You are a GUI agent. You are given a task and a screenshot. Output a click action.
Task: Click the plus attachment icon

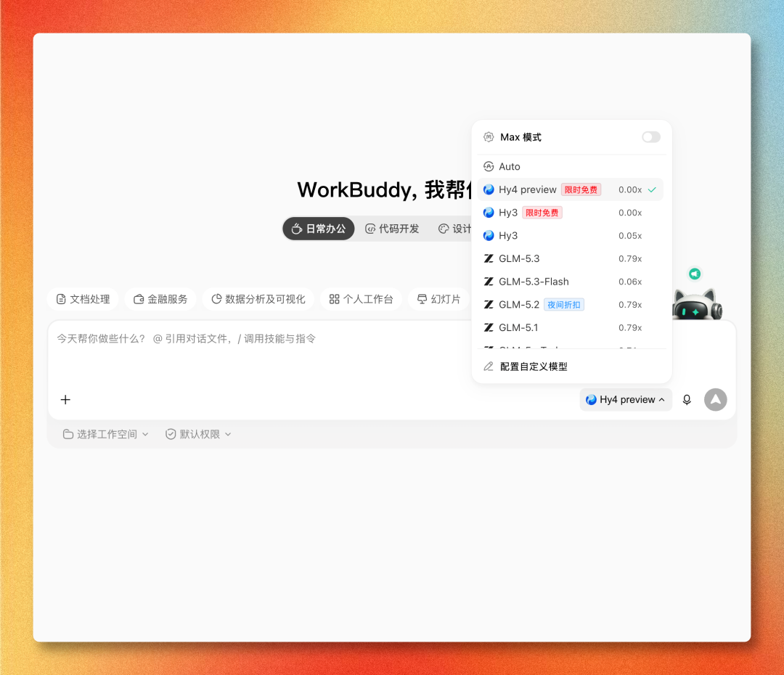point(65,399)
